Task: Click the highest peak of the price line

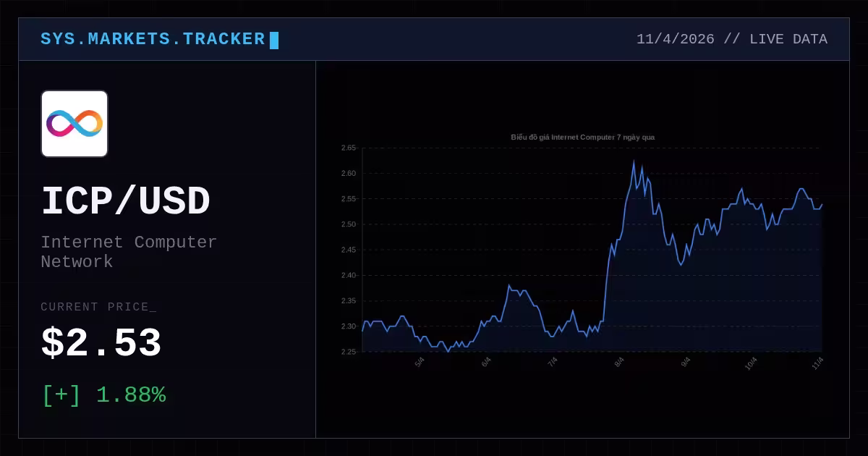Action: coord(634,161)
